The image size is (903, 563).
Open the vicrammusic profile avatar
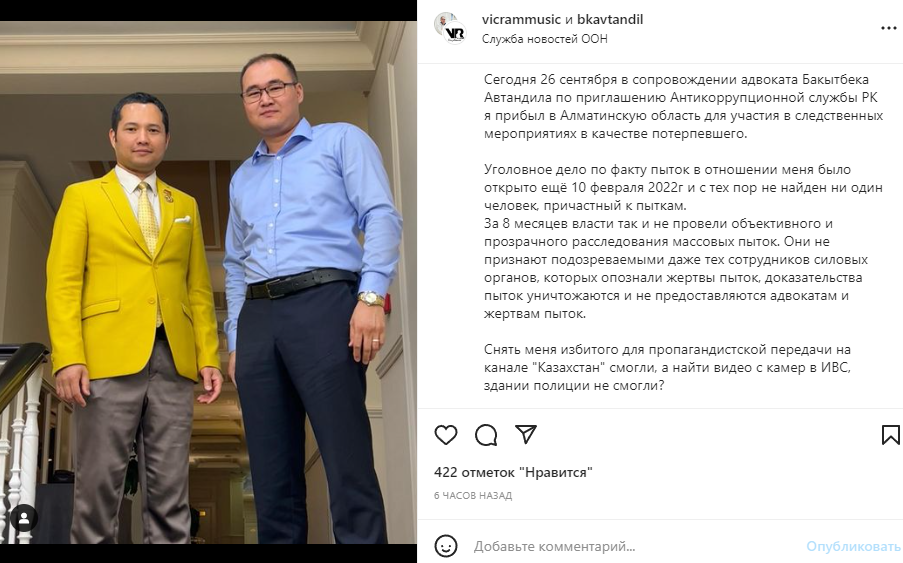[450, 28]
